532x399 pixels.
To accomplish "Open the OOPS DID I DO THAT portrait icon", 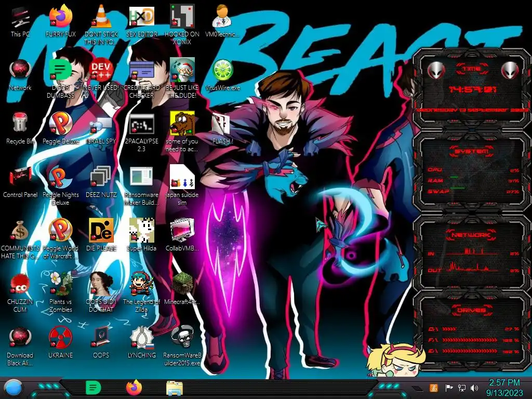I will coord(101,292).
